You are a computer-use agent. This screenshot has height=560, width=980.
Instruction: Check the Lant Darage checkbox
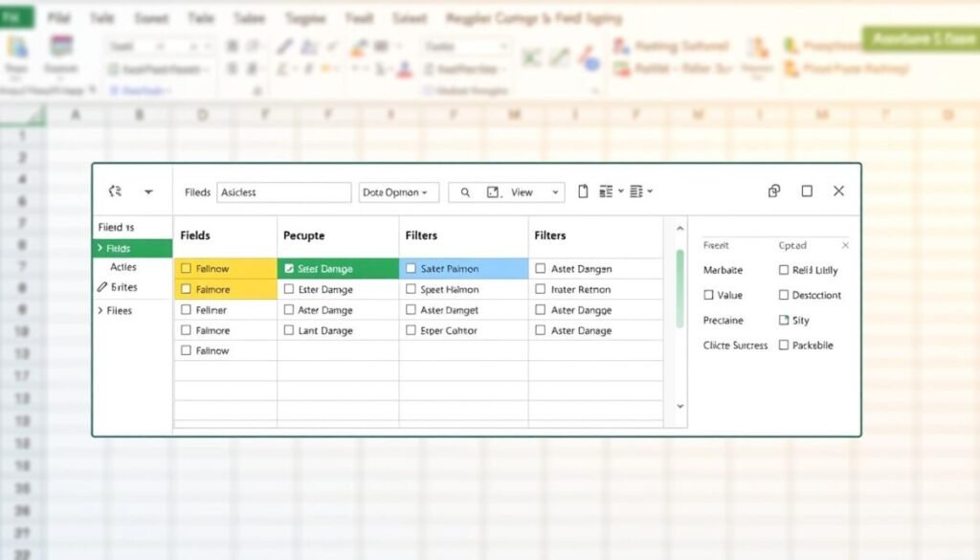point(289,330)
